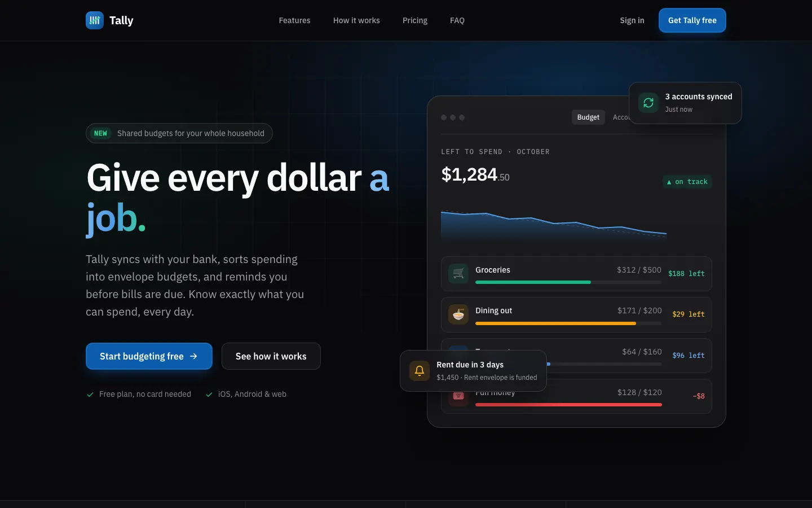Click the Groceries cart icon
The height and width of the screenshot is (508, 812).
(458, 274)
